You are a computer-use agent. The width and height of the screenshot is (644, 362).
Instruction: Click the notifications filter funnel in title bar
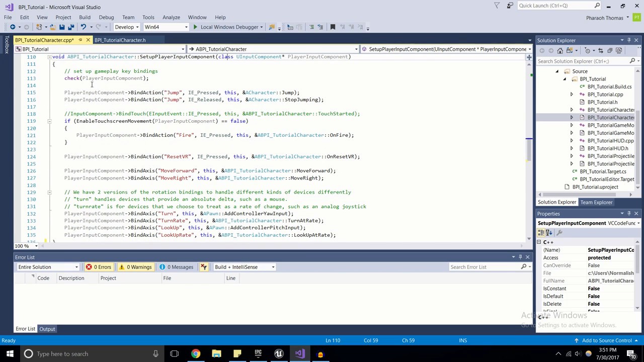point(497,6)
